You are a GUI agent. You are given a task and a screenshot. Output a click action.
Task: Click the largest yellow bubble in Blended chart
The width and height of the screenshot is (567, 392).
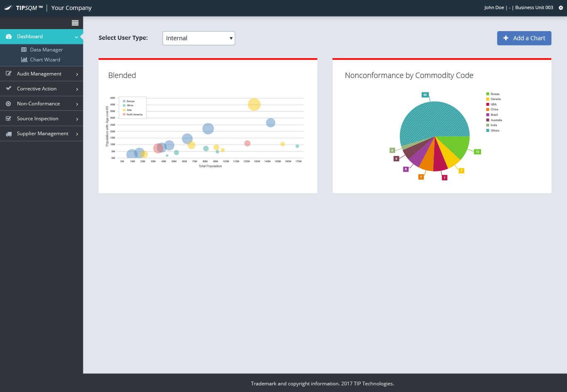point(254,105)
